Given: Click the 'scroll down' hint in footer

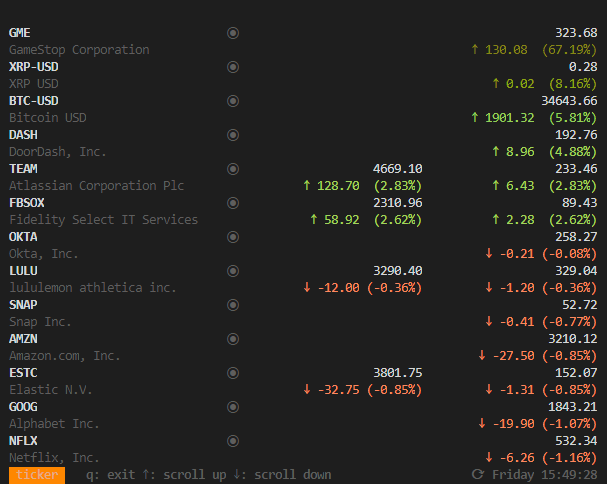Looking at the screenshot, I should click(282, 475).
